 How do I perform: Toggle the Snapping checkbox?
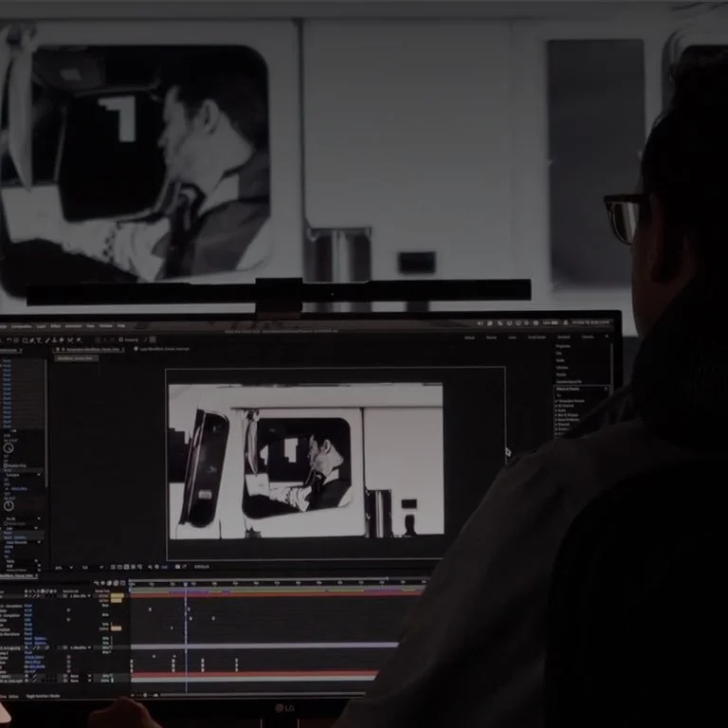[x=121, y=340]
